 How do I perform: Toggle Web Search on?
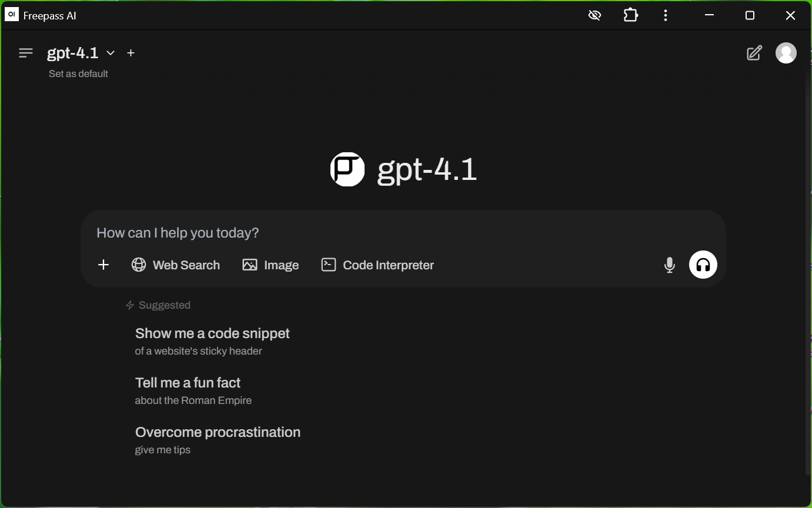pyautogui.click(x=176, y=265)
